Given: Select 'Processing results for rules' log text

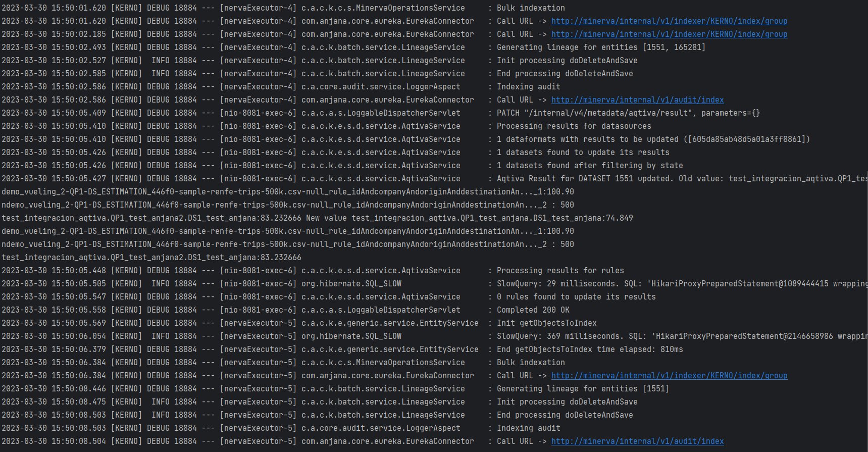Looking at the screenshot, I should [560, 271].
